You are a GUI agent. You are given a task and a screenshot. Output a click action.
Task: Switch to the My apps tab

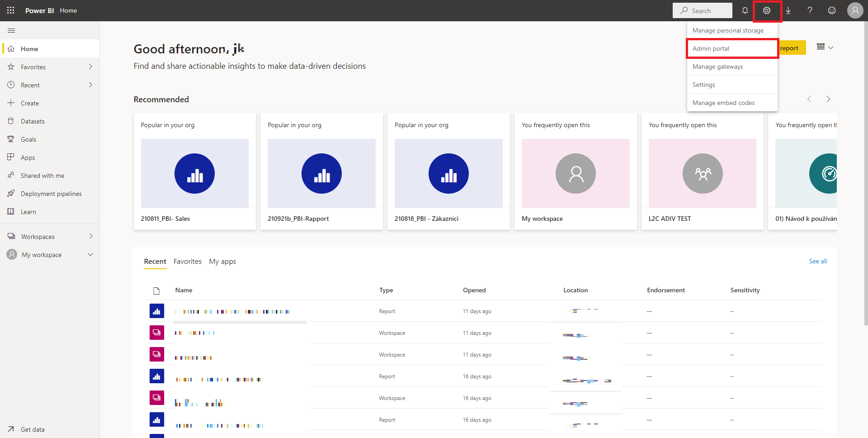click(222, 262)
